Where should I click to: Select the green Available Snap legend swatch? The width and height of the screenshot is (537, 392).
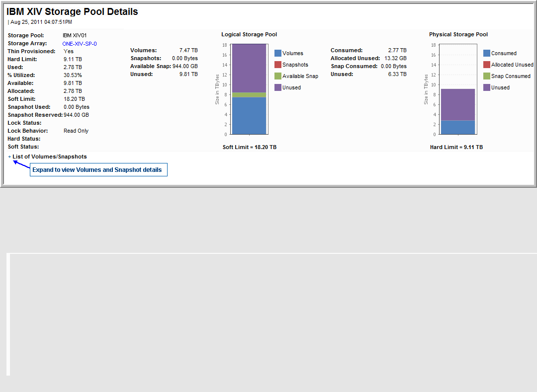coord(278,76)
